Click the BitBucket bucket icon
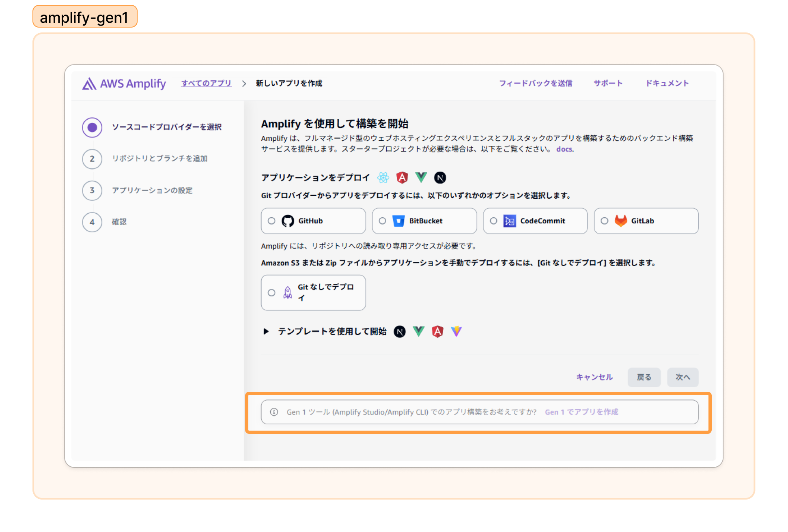The height and width of the screenshot is (532, 788). [x=399, y=221]
